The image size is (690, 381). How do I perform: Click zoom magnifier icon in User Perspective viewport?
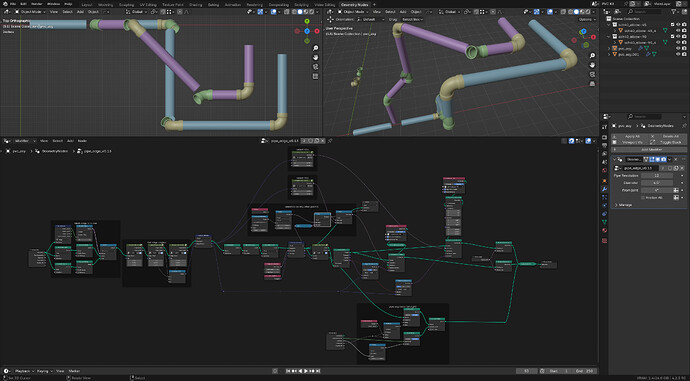[x=592, y=56]
